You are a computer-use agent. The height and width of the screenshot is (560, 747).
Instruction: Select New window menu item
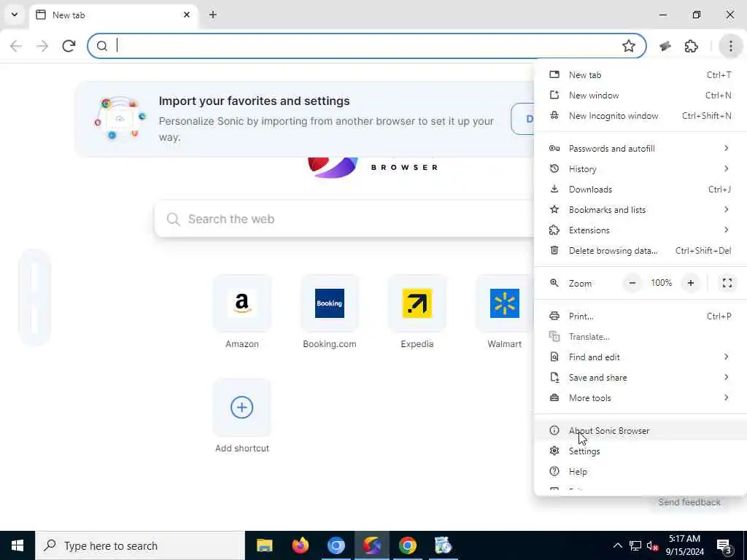(640, 96)
